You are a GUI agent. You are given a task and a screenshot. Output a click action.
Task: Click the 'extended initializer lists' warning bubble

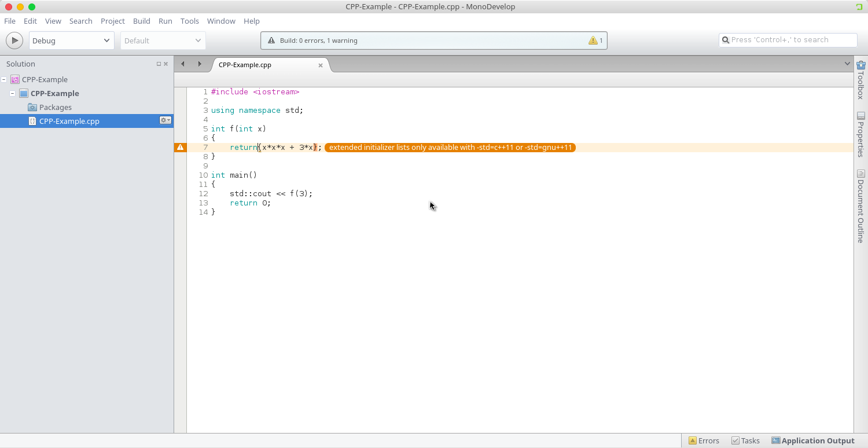[x=450, y=148]
